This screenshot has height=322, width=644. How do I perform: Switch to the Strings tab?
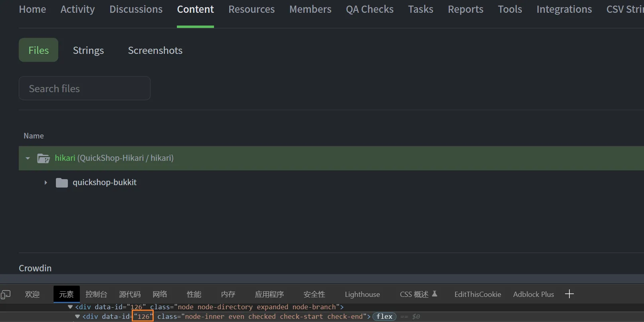point(88,50)
